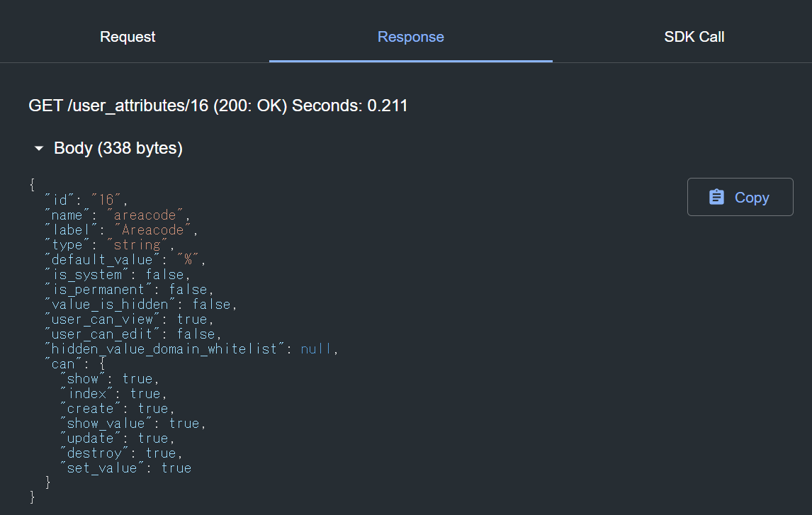Collapse the Body section triangle

click(38, 149)
